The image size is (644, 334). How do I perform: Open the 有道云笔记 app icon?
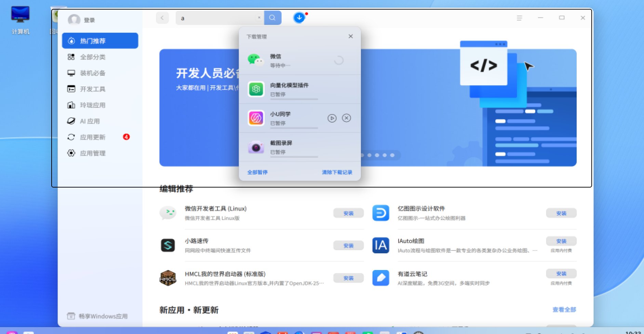point(380,278)
